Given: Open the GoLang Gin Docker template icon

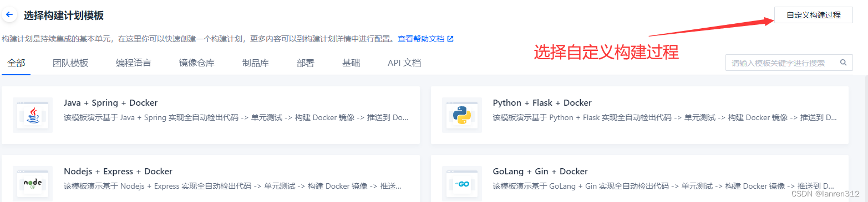Looking at the screenshot, I should click(462, 183).
